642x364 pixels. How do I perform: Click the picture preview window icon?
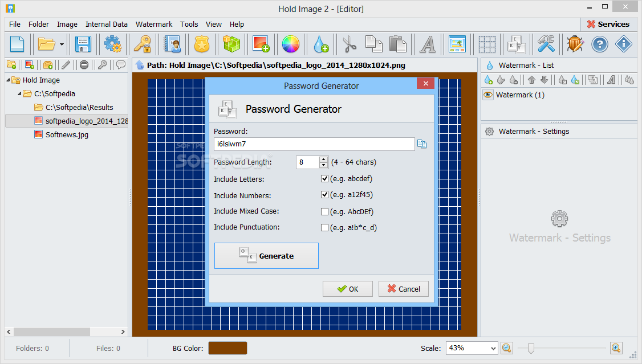(x=457, y=44)
